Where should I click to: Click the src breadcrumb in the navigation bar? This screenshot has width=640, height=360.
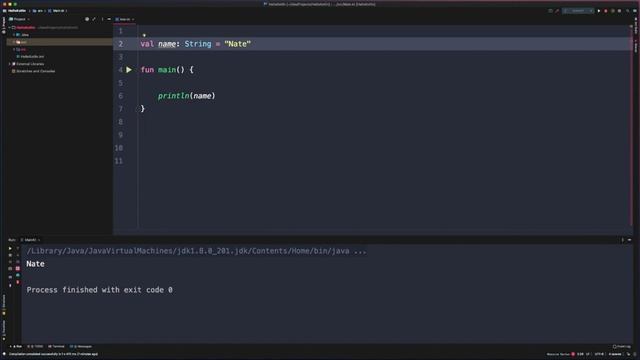pos(38,11)
